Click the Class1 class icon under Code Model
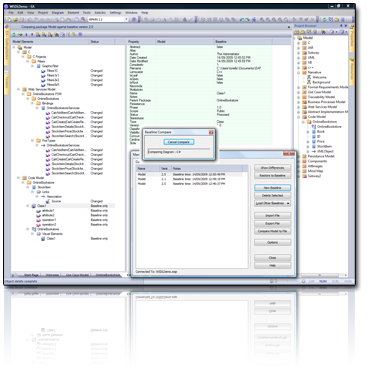 (x=34, y=206)
